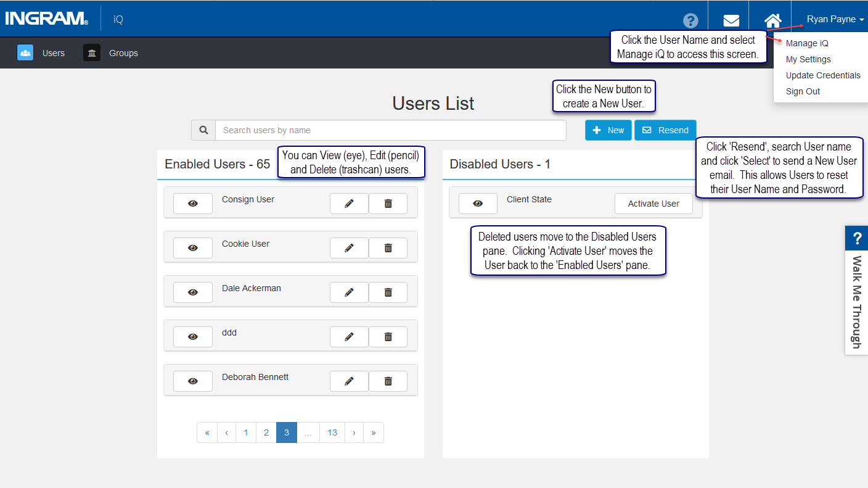View Client State disabled user via eye icon

point(478,204)
